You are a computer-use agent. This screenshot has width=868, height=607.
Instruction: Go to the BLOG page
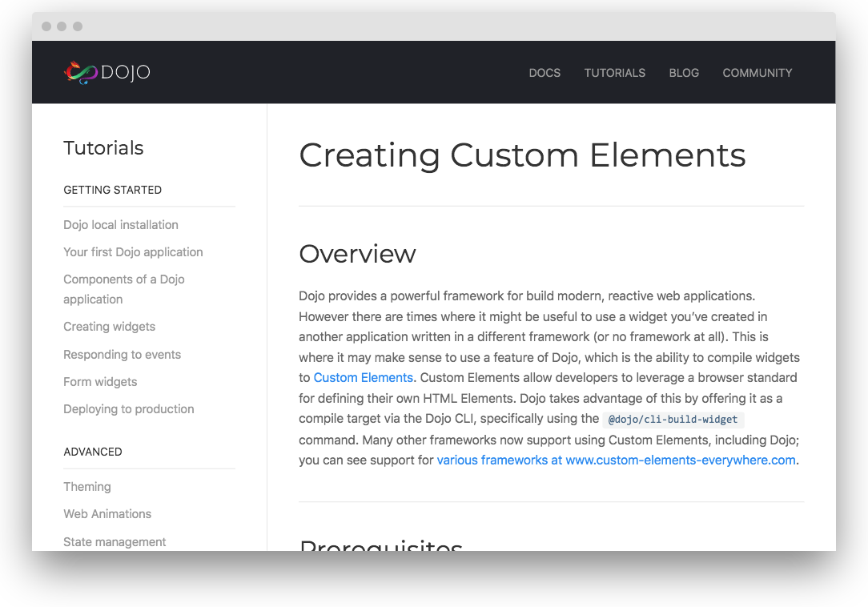click(x=684, y=73)
